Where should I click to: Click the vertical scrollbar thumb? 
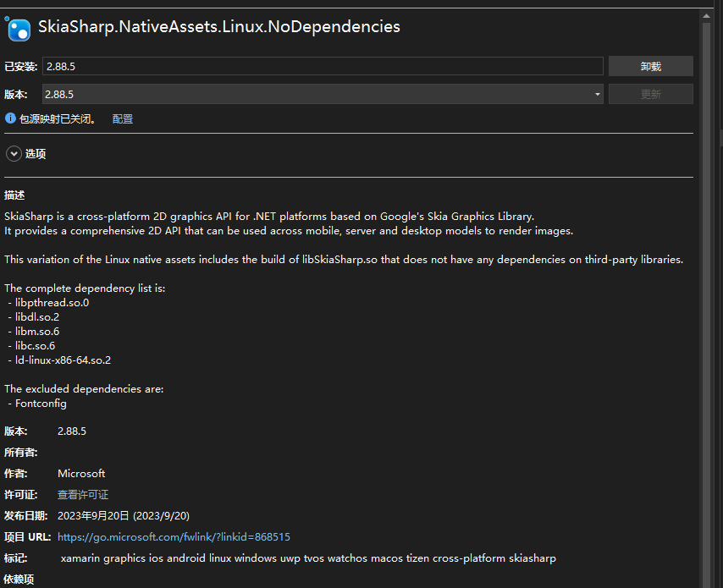[x=706, y=304]
